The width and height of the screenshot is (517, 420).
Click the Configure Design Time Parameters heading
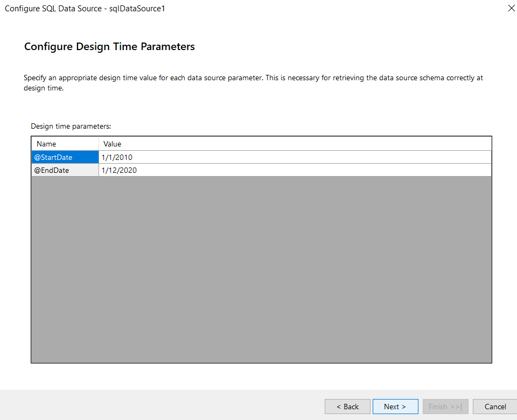pyautogui.click(x=109, y=47)
